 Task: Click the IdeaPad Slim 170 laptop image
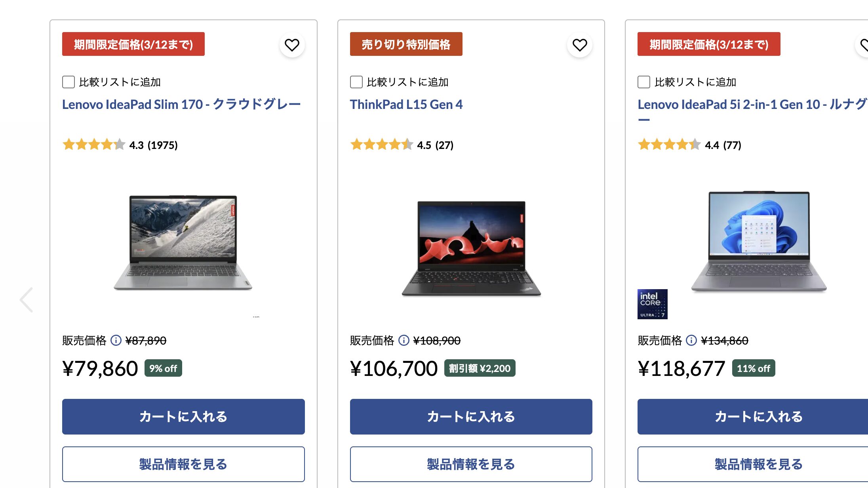[183, 242]
